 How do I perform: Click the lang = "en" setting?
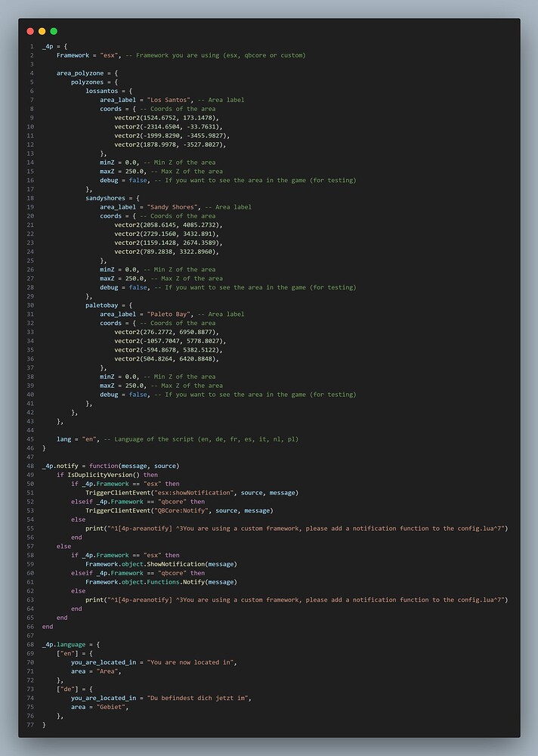pos(78,439)
